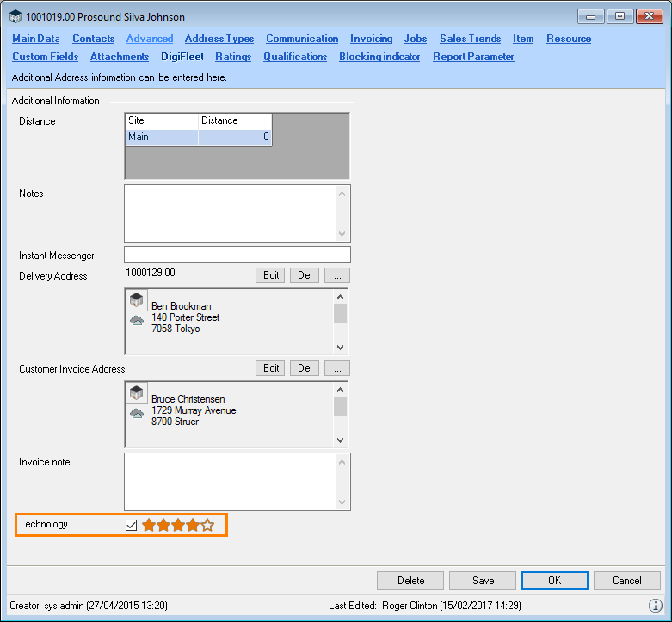The height and width of the screenshot is (622, 672).
Task: Uncheck the Technology checkbox
Action: pos(132,525)
